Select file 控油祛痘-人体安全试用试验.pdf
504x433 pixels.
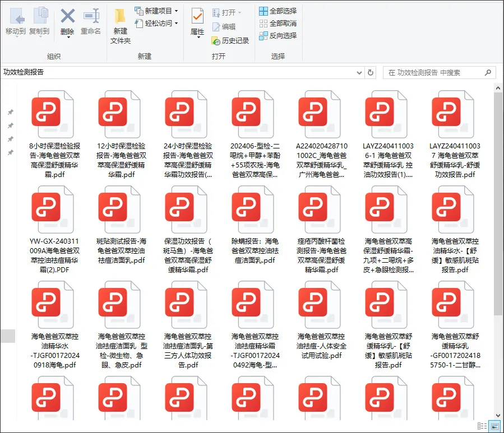click(x=321, y=320)
